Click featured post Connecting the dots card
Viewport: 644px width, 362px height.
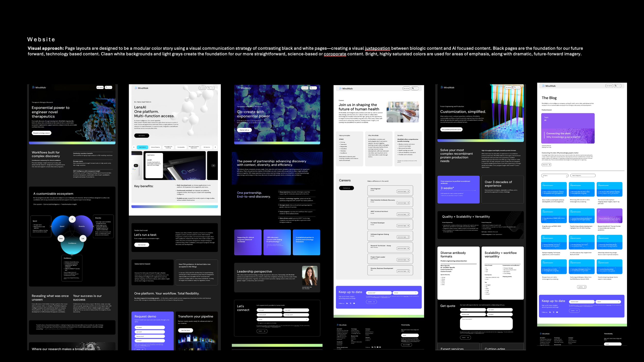coord(568,128)
